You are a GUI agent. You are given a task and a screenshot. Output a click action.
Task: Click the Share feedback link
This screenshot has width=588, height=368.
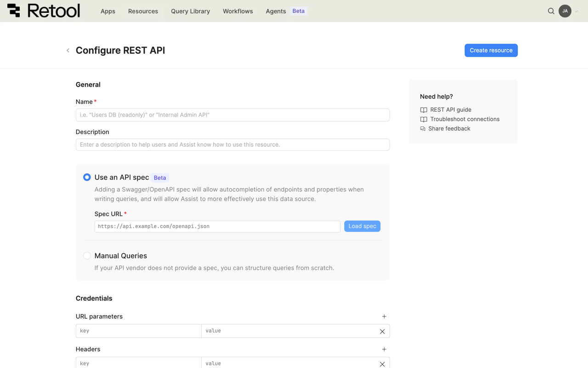pos(449,129)
